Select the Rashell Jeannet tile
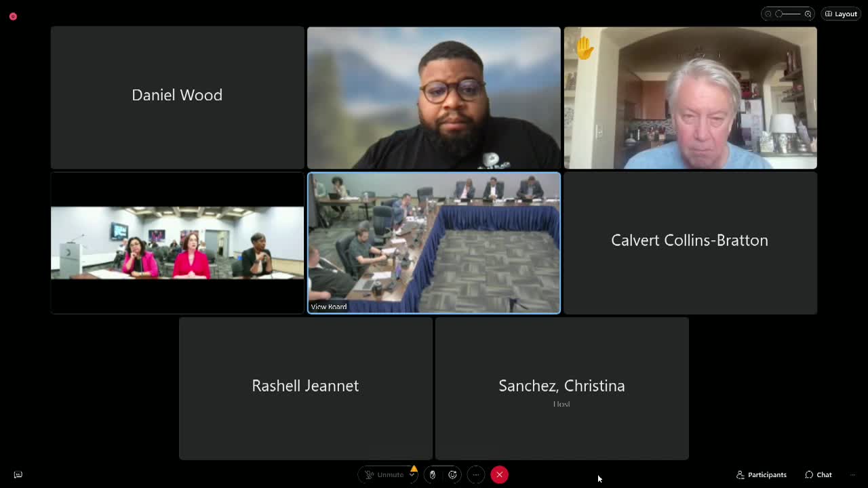 [x=305, y=388]
